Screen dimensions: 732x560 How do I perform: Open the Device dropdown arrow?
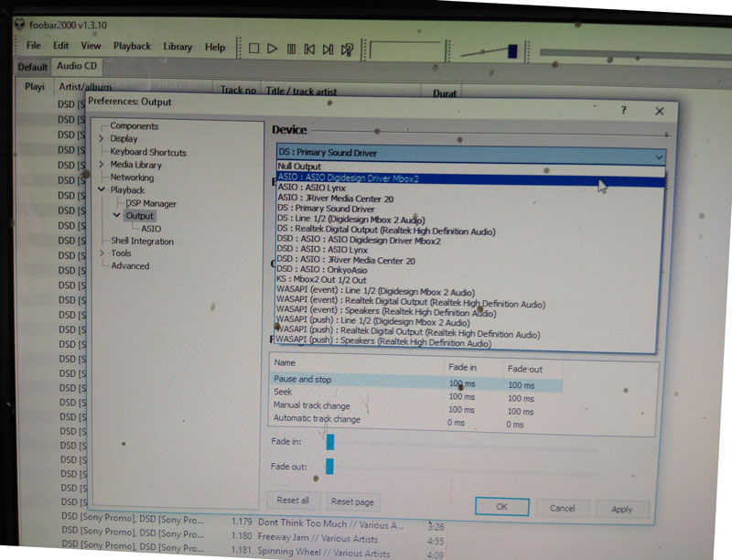click(x=659, y=157)
